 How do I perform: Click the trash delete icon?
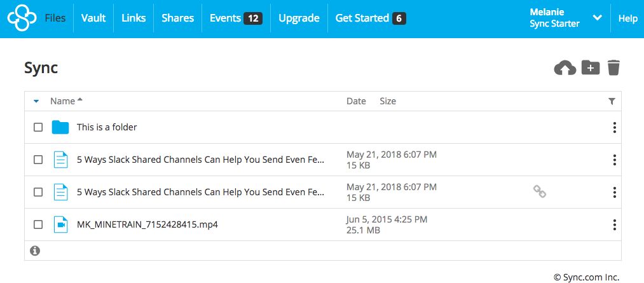613,67
